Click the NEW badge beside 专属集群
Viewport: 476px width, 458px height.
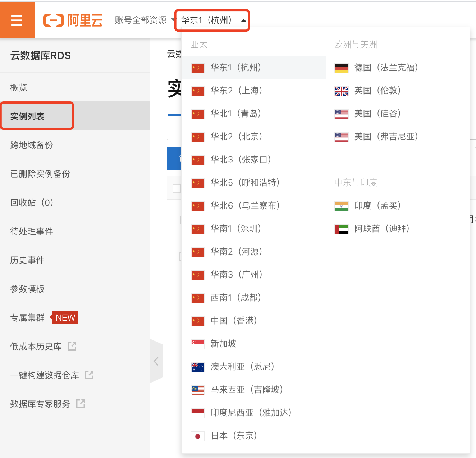click(x=64, y=317)
